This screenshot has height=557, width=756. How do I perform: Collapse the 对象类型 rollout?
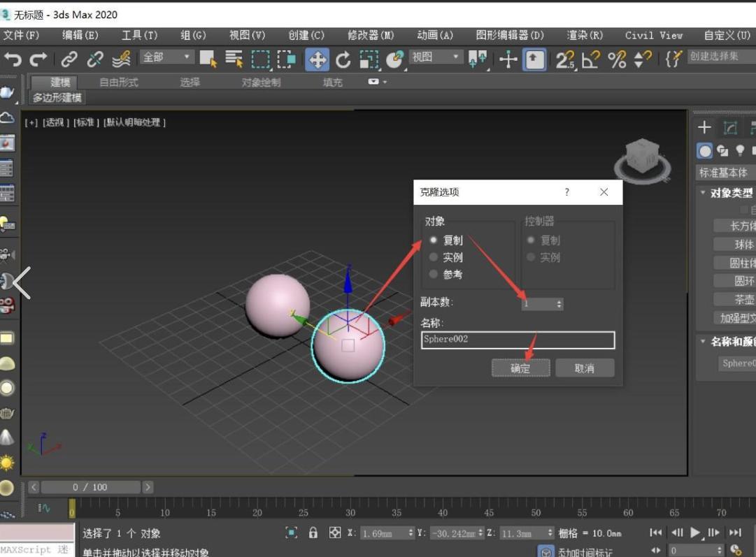(727, 193)
